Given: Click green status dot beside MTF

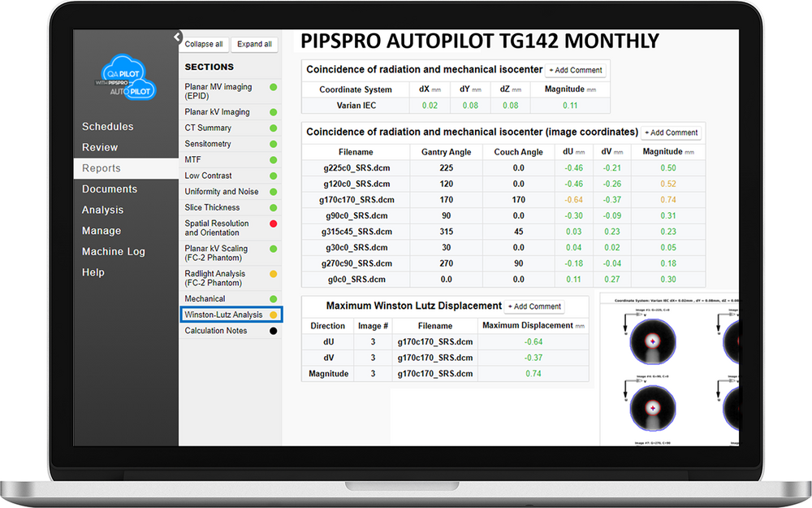Looking at the screenshot, I should pyautogui.click(x=274, y=160).
